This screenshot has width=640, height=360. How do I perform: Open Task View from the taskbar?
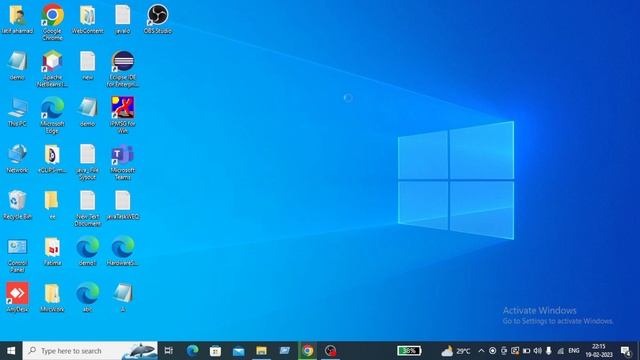(x=169, y=351)
